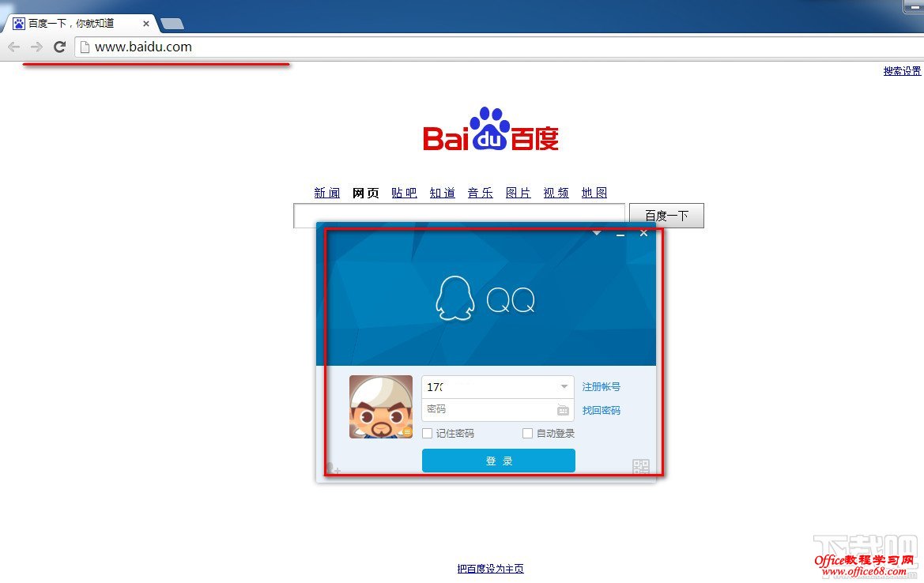Click the QQ 登录 button
Image resolution: width=924 pixels, height=583 pixels.
pos(499,461)
